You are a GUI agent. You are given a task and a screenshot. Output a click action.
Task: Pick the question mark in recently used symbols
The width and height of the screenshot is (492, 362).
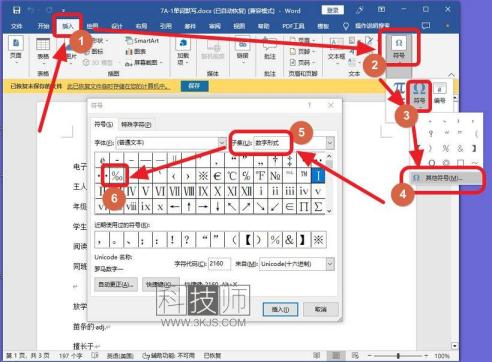pyautogui.click(x=187, y=240)
